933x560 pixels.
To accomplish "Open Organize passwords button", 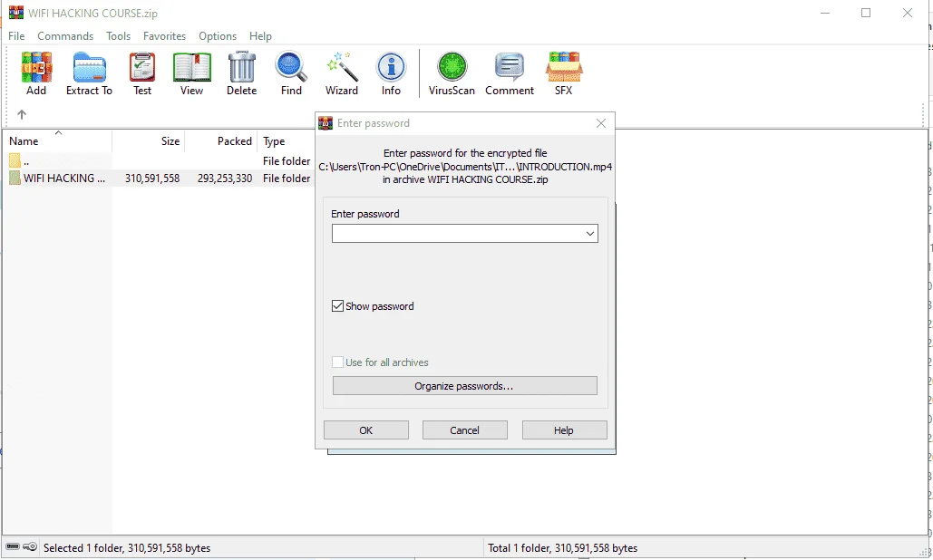I will 465,386.
